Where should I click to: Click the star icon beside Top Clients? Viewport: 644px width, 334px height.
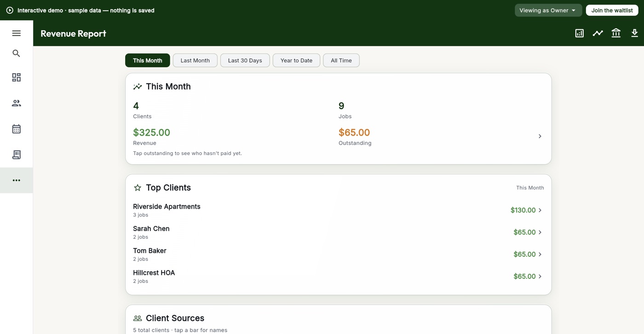click(138, 188)
